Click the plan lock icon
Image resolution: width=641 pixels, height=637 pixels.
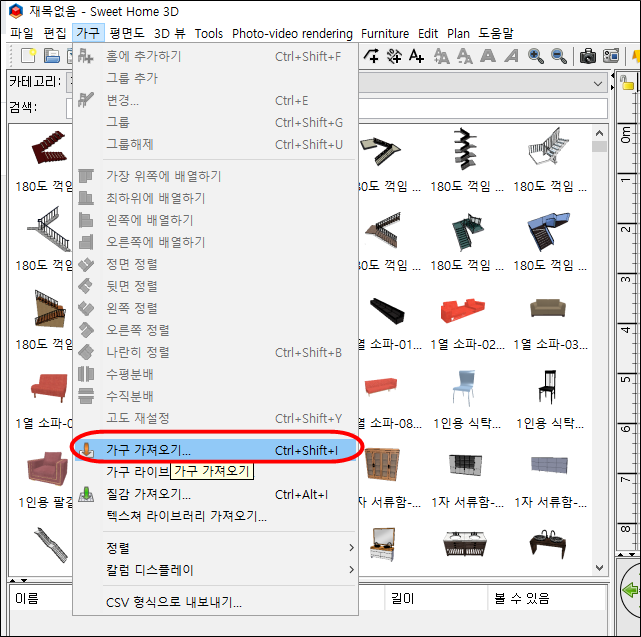pyautogui.click(x=626, y=82)
